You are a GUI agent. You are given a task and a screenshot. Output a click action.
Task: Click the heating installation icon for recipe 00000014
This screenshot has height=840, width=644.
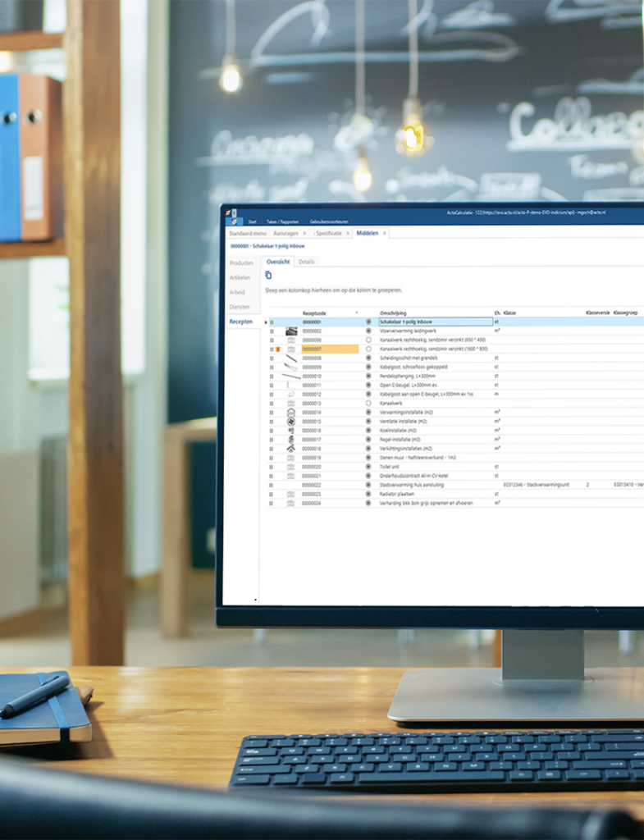(290, 413)
